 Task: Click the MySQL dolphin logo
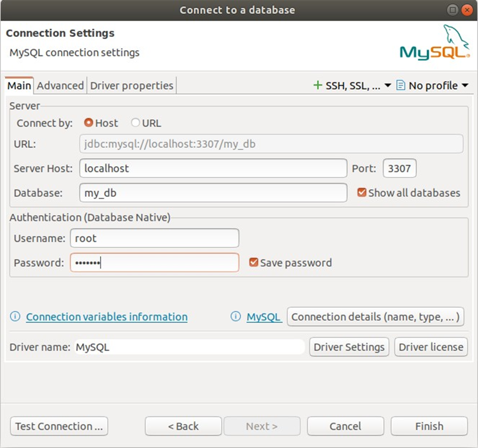point(435,42)
